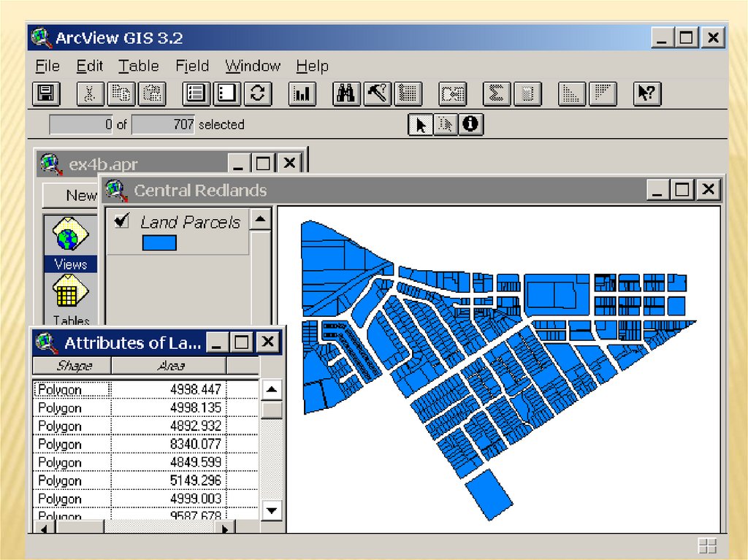Click the Shape column header
Viewport: 748px width, 560px height.
pyautogui.click(x=72, y=366)
